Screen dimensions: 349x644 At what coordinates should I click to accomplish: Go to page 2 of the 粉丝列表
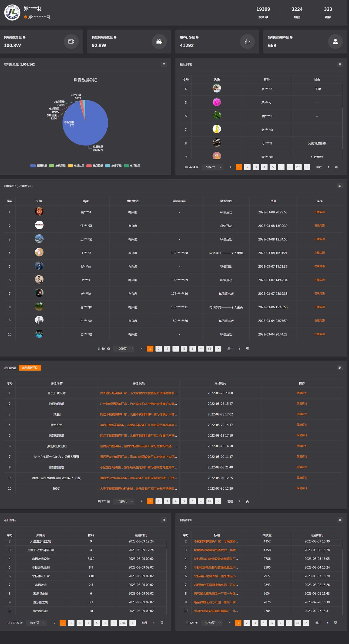pos(247,167)
